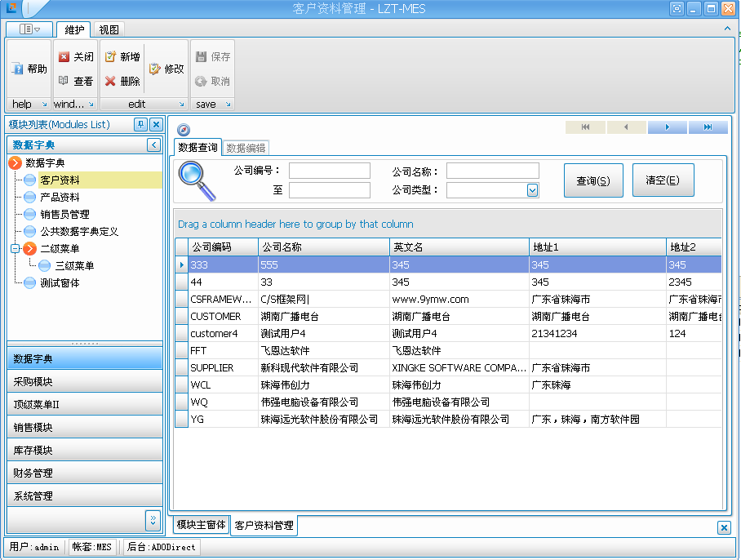Select 公共数据字典定义 in the tree
741x560 pixels.
click(x=79, y=231)
